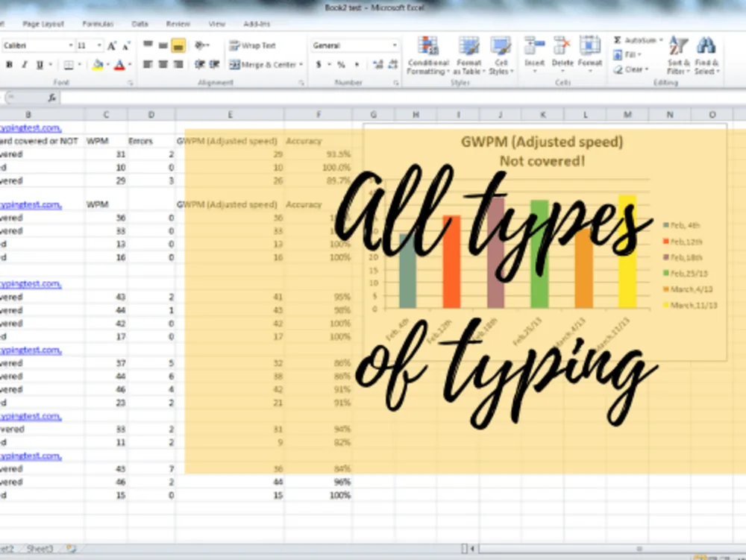Click Decrease Decimal
The image size is (746, 560).
[x=393, y=65]
